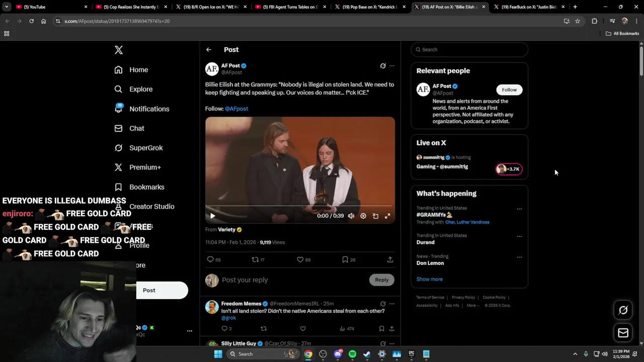
Task: Repost Freedom Memes reply
Action: 263,329
